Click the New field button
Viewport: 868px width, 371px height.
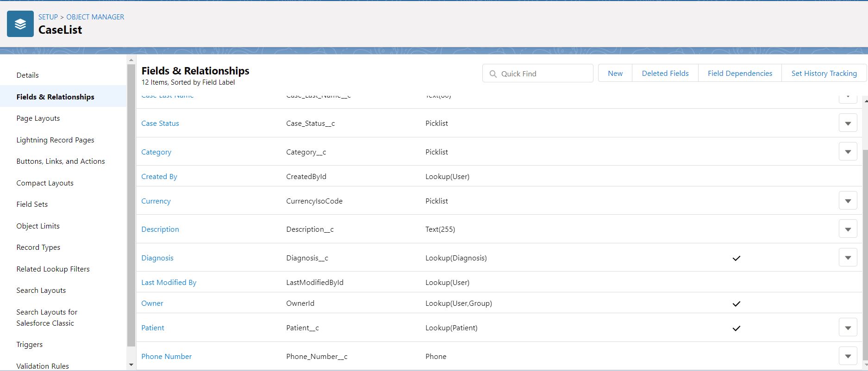click(x=615, y=74)
